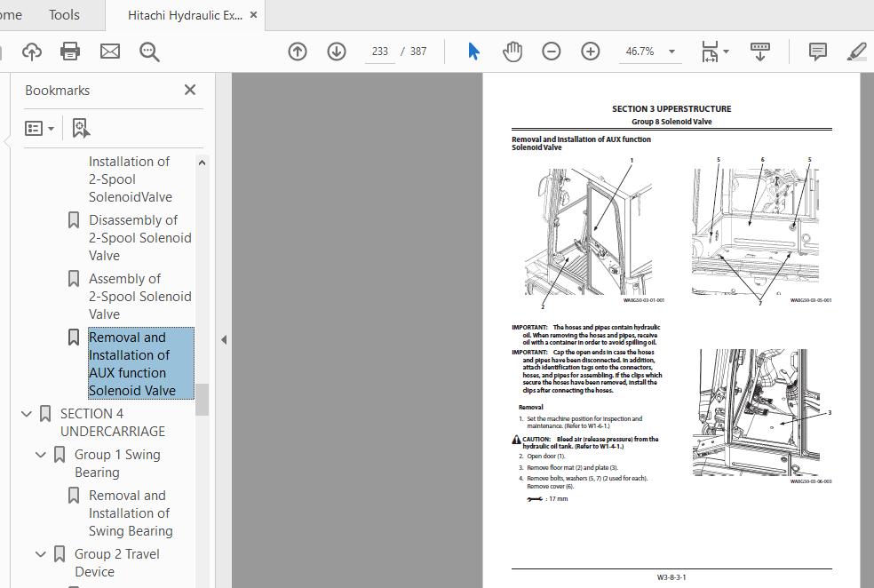This screenshot has width=874, height=588.
Task: Print the document with printer icon
Action: point(70,52)
